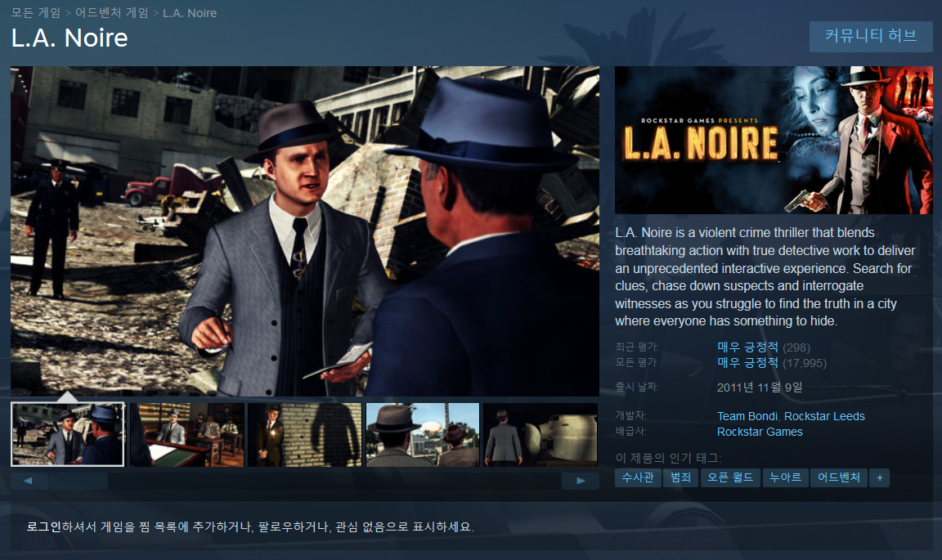The height and width of the screenshot is (560, 942).
Task: Click the 로그인 link in notice
Action: (44, 527)
